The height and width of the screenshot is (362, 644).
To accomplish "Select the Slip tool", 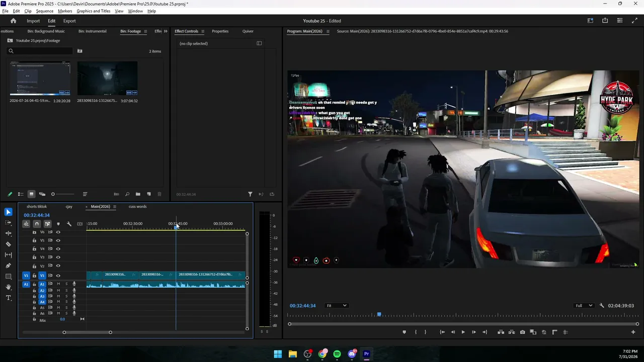I will (8, 255).
